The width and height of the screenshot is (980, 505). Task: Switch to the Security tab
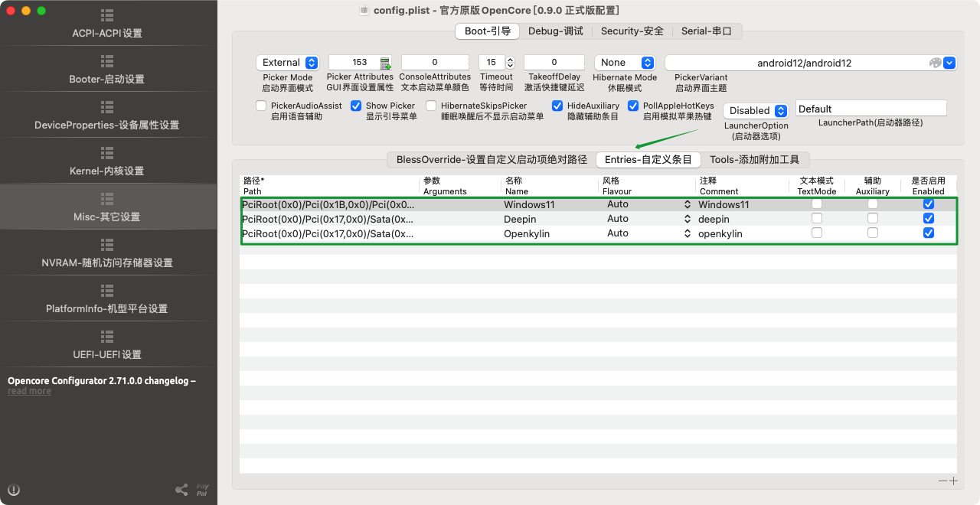(x=632, y=31)
